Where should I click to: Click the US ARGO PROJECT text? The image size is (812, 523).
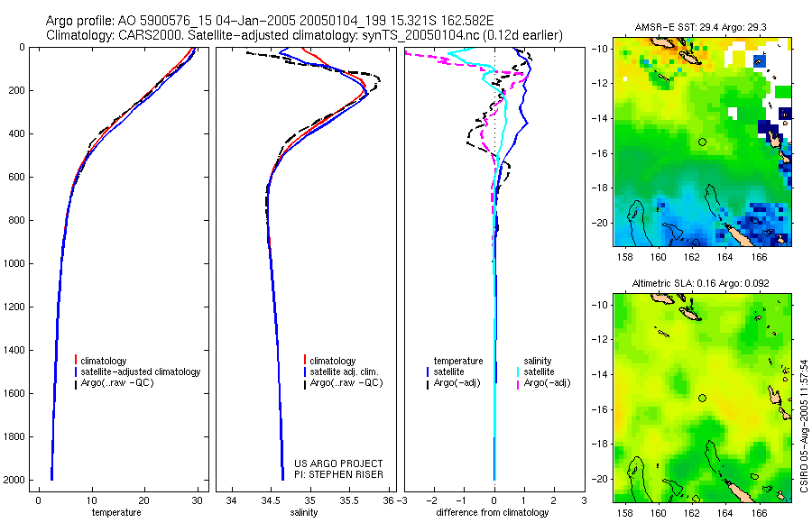[x=338, y=463]
